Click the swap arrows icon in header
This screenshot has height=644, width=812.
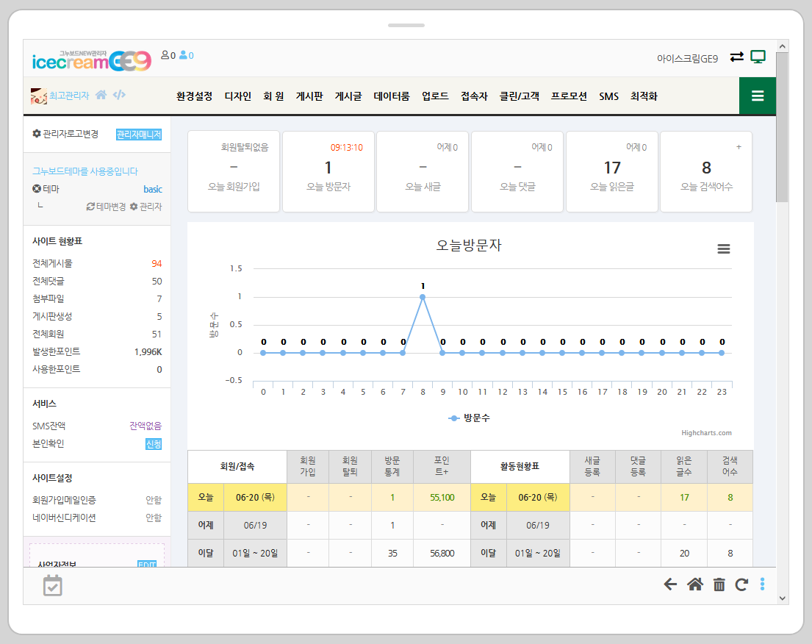pyautogui.click(x=736, y=57)
